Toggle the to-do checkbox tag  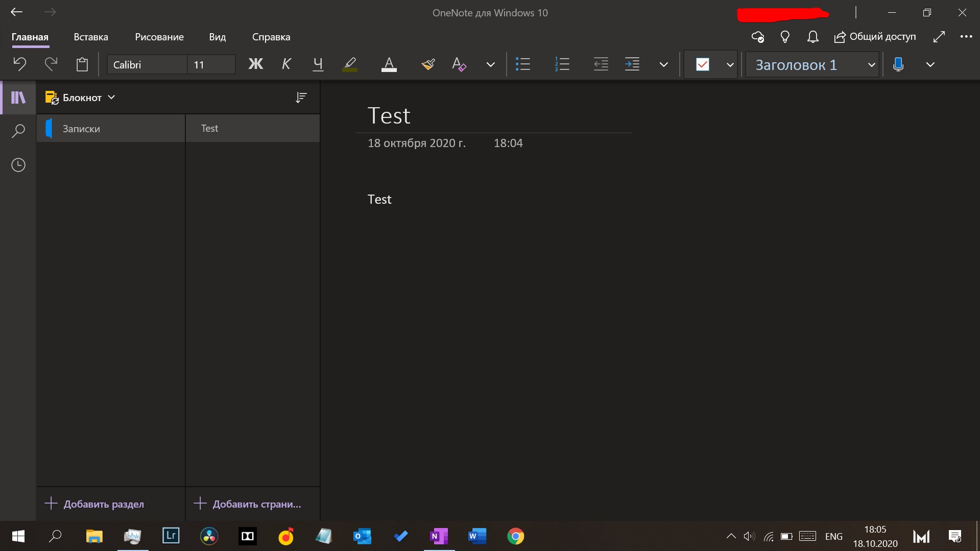[703, 64]
